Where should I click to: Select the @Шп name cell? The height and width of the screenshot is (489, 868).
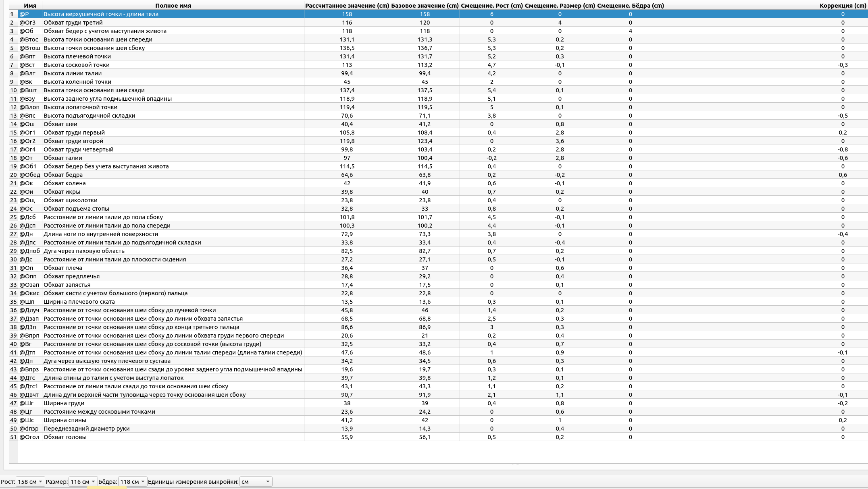click(30, 302)
